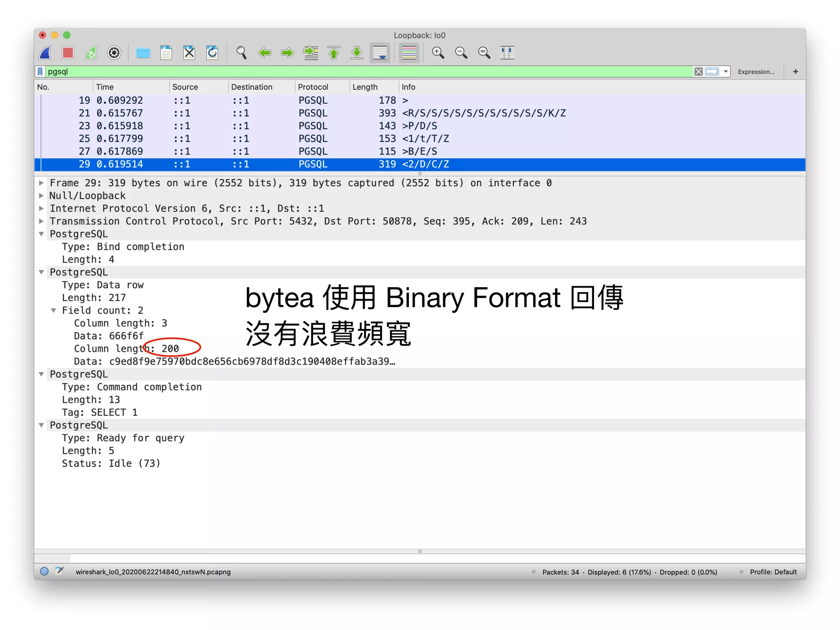Jump to the last packet
This screenshot has width=840, height=630.
coord(357,52)
